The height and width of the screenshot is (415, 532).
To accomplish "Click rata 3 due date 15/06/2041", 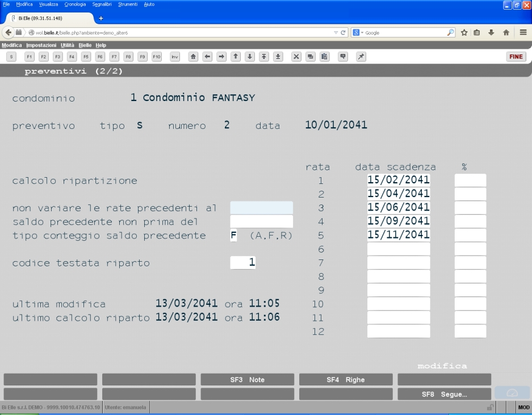I will pos(399,207).
